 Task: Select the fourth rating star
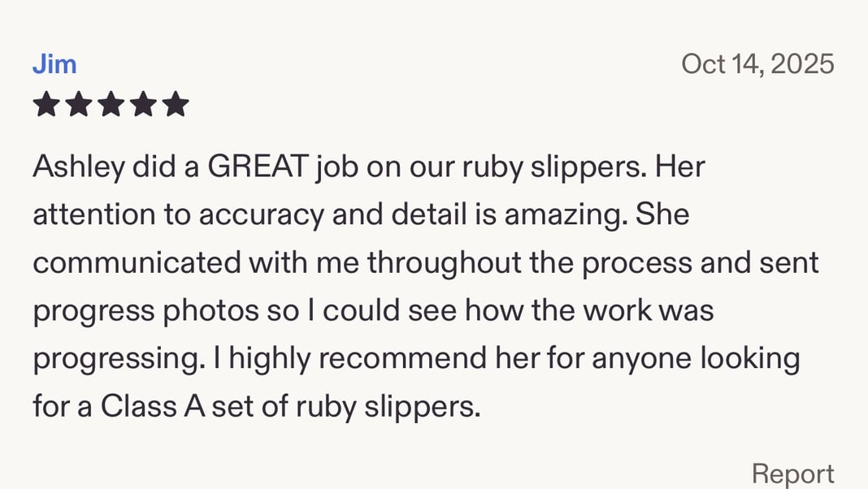point(143,104)
